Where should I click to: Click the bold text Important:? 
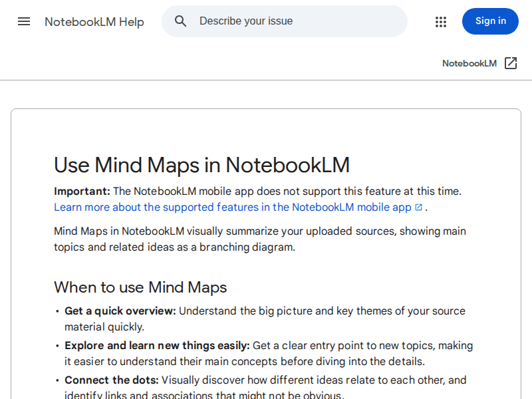(82, 191)
